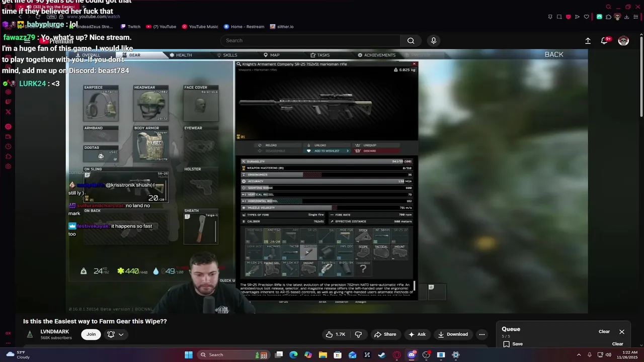644x362 pixels.
Task: Click the MAP tab in the video
Action: 272,55
